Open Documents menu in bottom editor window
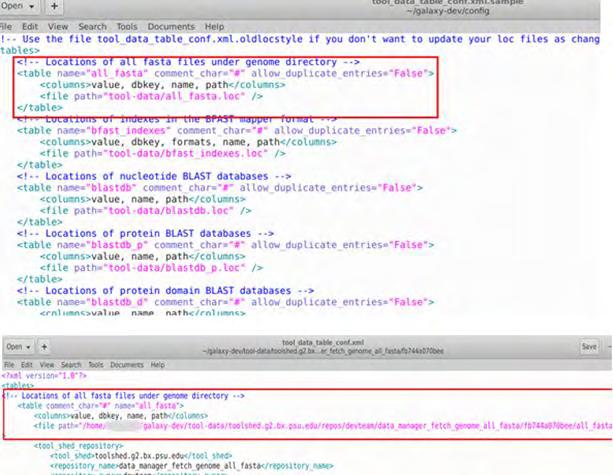Image resolution: width=613 pixels, height=475 pixels. [127, 365]
